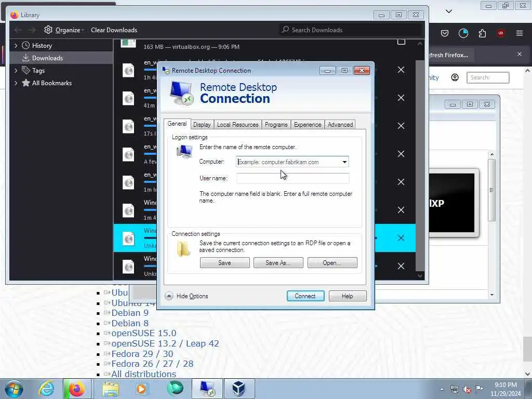Click the Save connection settings button
Screen dimensions: 532x399
224,262
